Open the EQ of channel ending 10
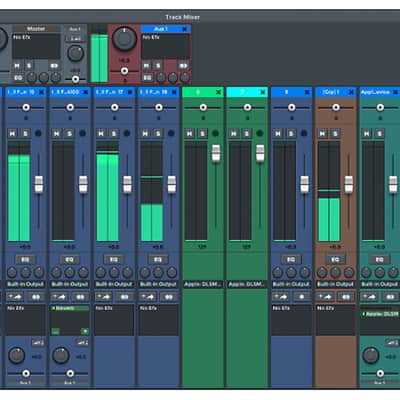 (x=25, y=259)
